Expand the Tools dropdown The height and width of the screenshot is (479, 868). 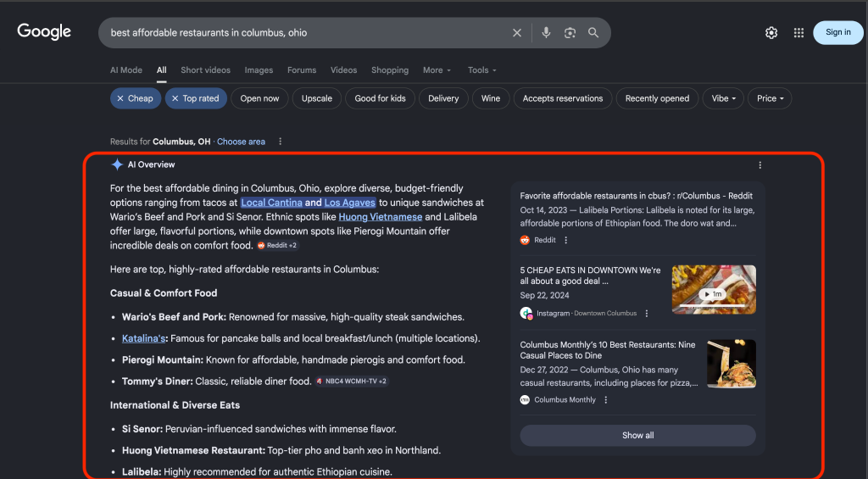pyautogui.click(x=481, y=70)
